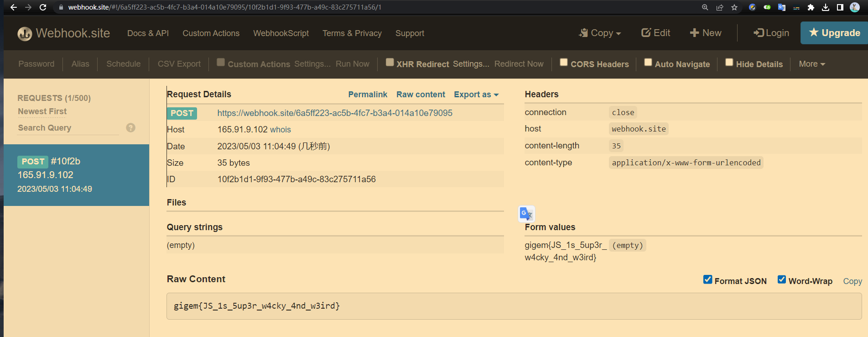Viewport: 868px width, 337px height.
Task: Click the browser address bar URL
Action: pyautogui.click(x=225, y=7)
